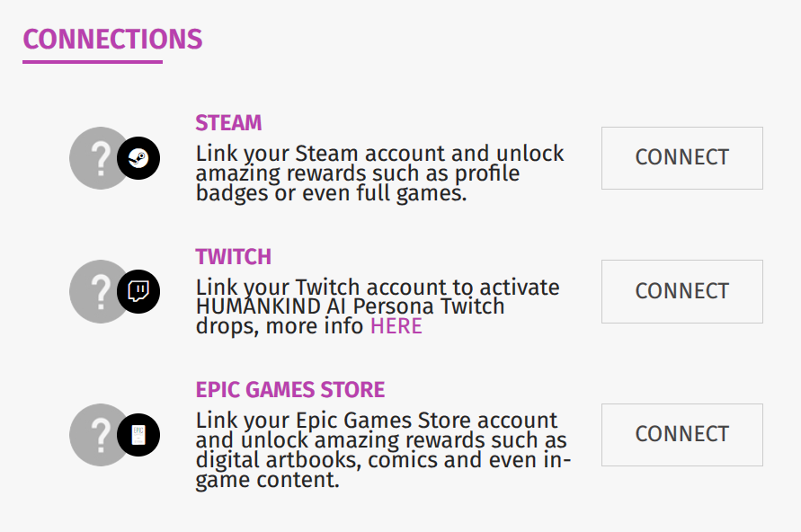Click the 'HUMANKIND AI Persona Twitch' text
801x532 pixels.
[x=350, y=306]
